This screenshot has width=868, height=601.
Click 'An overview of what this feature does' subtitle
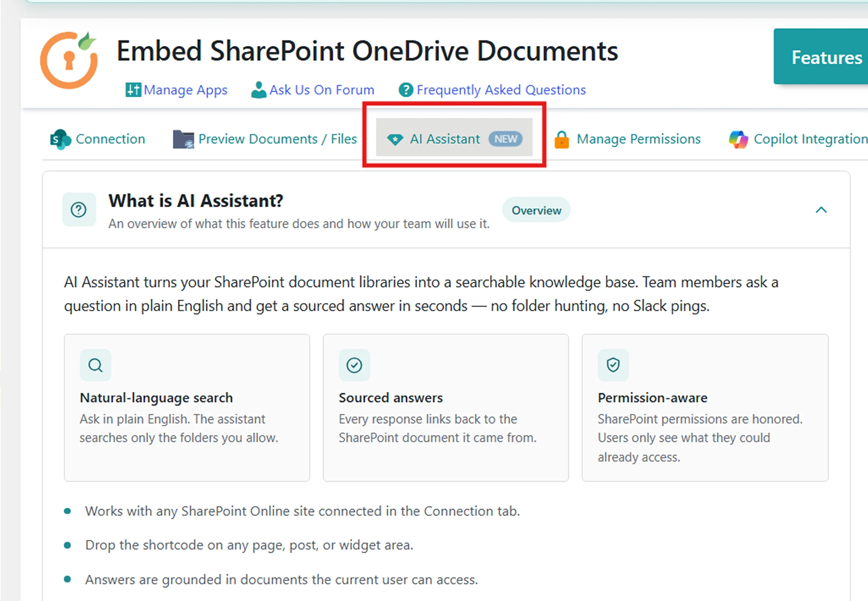[299, 224]
